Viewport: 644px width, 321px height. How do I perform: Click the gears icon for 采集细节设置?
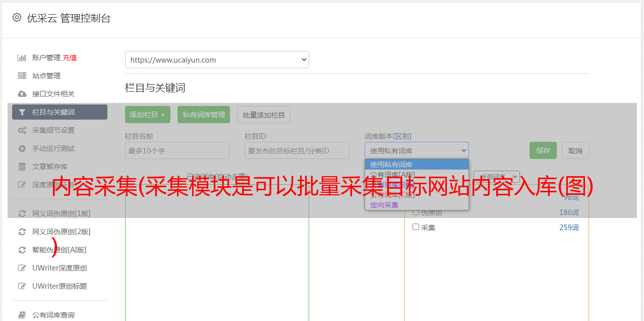click(22, 130)
